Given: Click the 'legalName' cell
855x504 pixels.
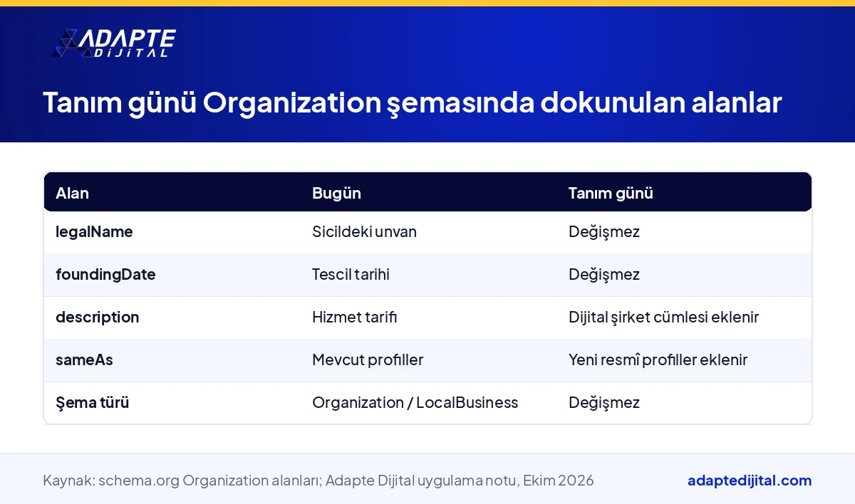Looking at the screenshot, I should [x=94, y=232].
